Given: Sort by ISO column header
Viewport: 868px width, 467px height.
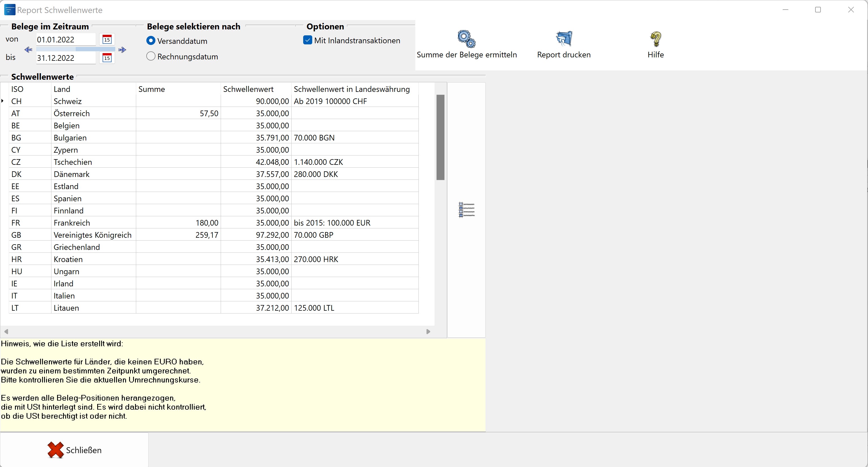Looking at the screenshot, I should click(30, 89).
